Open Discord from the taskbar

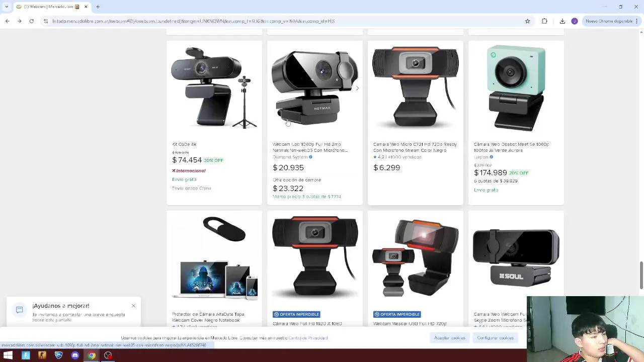[75, 355]
